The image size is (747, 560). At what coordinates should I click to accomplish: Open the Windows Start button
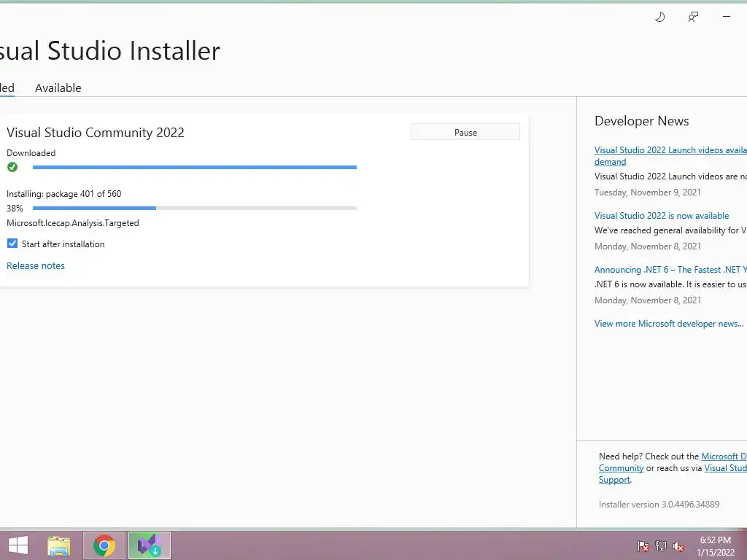18,545
